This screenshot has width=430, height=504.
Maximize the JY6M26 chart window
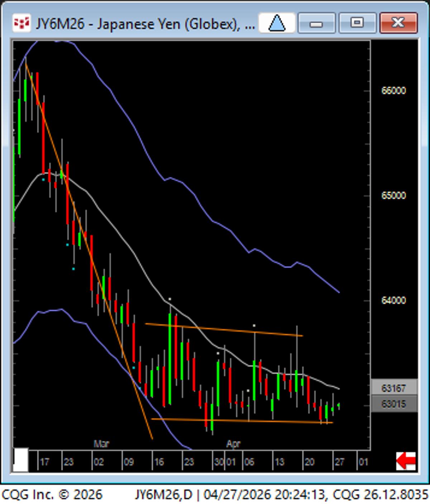click(357, 23)
